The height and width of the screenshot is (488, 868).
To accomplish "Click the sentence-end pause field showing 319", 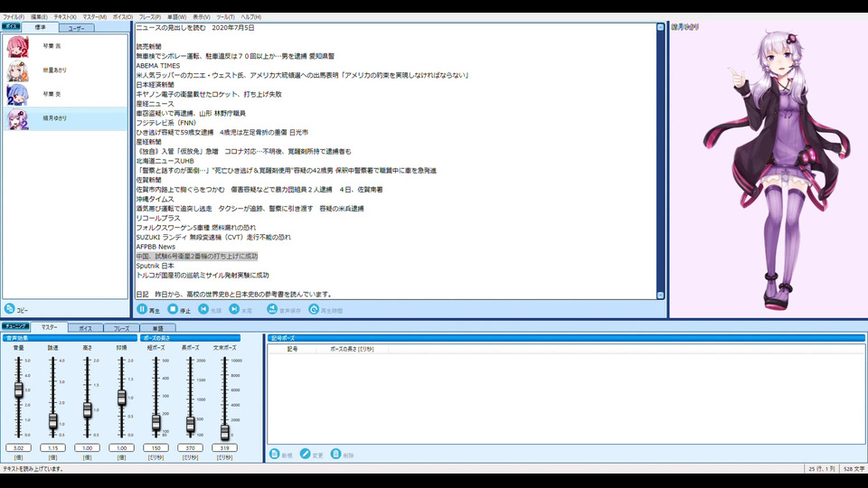I will (224, 447).
